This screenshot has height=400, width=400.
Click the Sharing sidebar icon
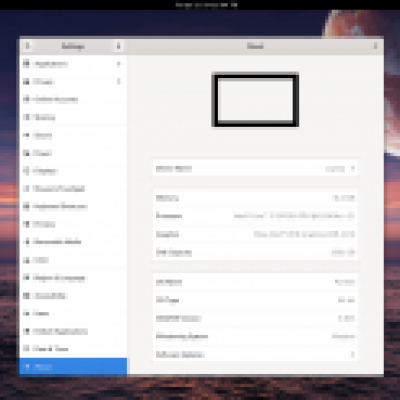pos(26,117)
